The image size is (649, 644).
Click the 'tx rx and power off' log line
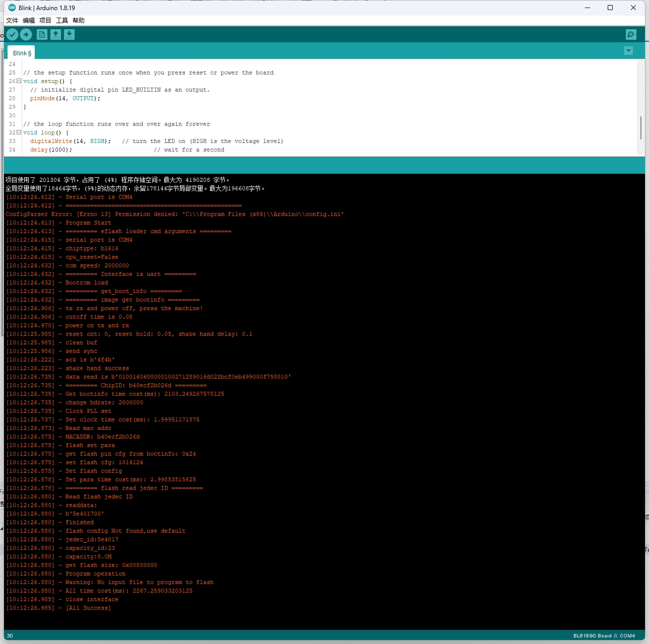[104, 308]
